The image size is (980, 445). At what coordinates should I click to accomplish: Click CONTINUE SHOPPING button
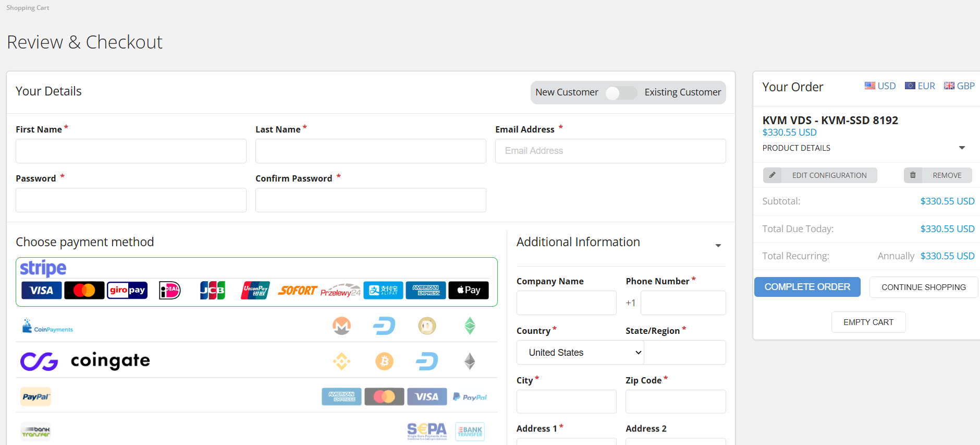(x=924, y=287)
